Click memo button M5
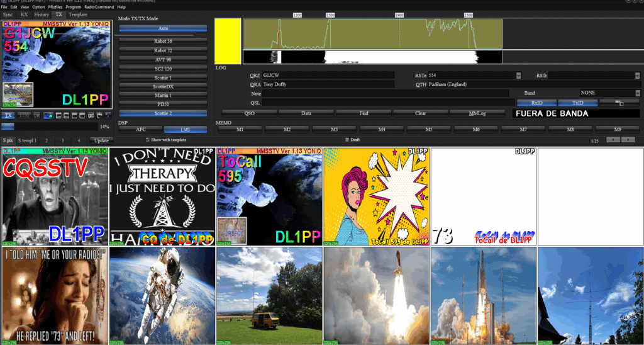 point(429,130)
